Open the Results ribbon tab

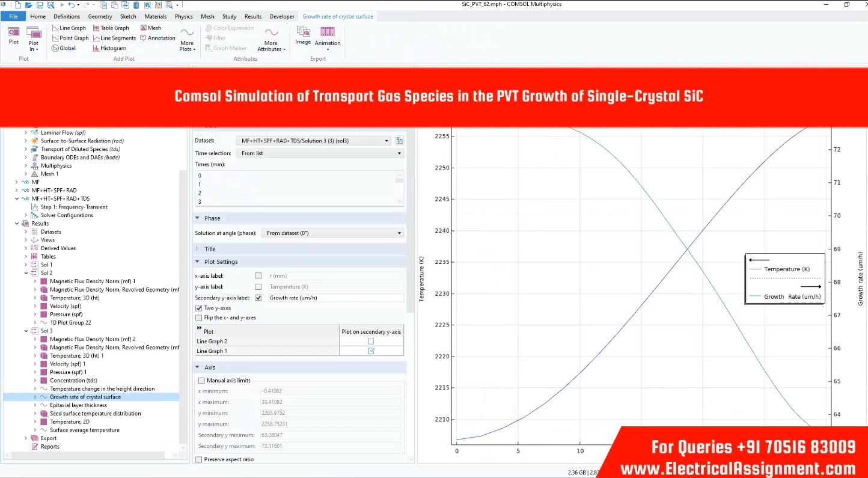(x=252, y=16)
